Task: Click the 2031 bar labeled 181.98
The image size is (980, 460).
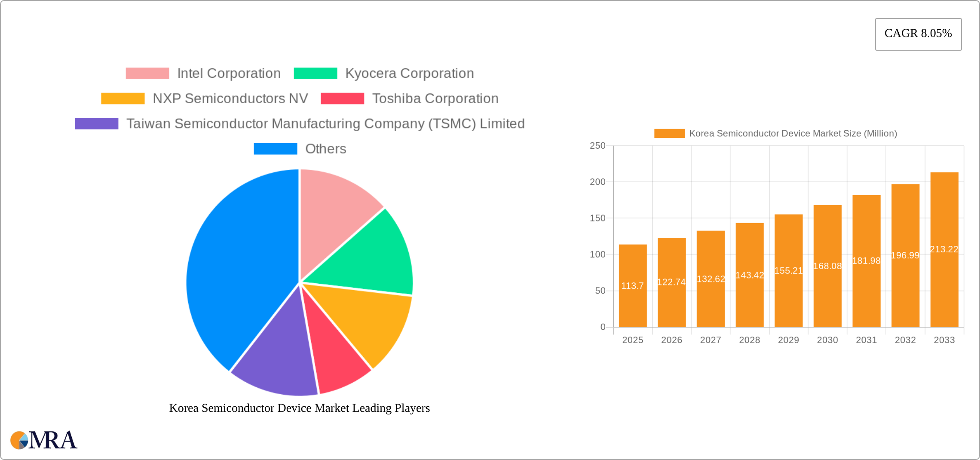Action: tap(867, 261)
